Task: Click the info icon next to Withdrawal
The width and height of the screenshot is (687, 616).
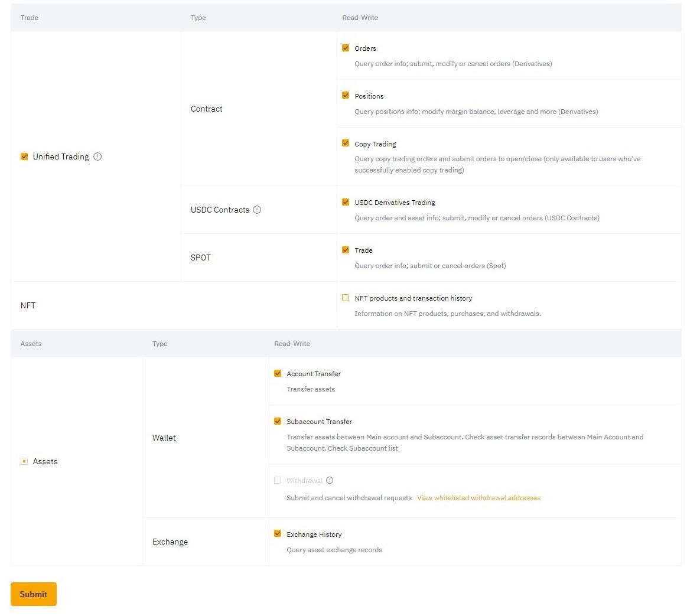Action: pos(330,480)
